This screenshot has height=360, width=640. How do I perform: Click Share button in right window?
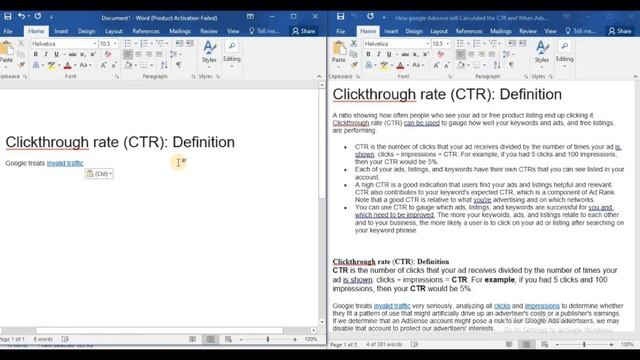(x=620, y=31)
